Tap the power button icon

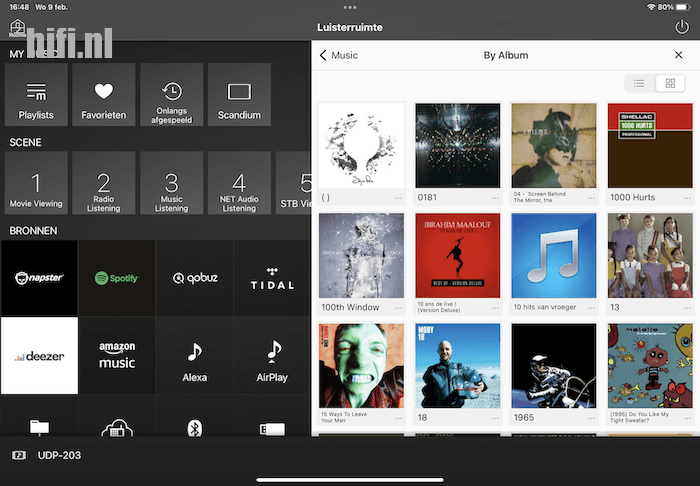pos(682,28)
